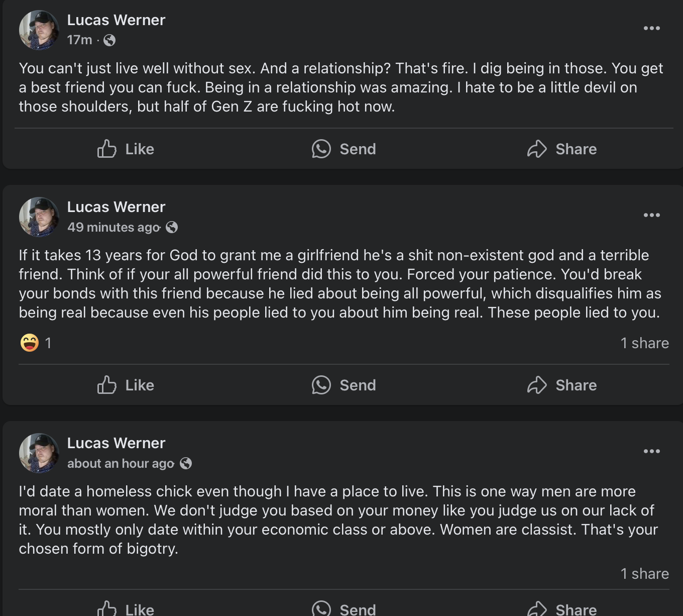683x616 pixels.
Task: Open '1 share' count on second post
Action: pos(644,343)
